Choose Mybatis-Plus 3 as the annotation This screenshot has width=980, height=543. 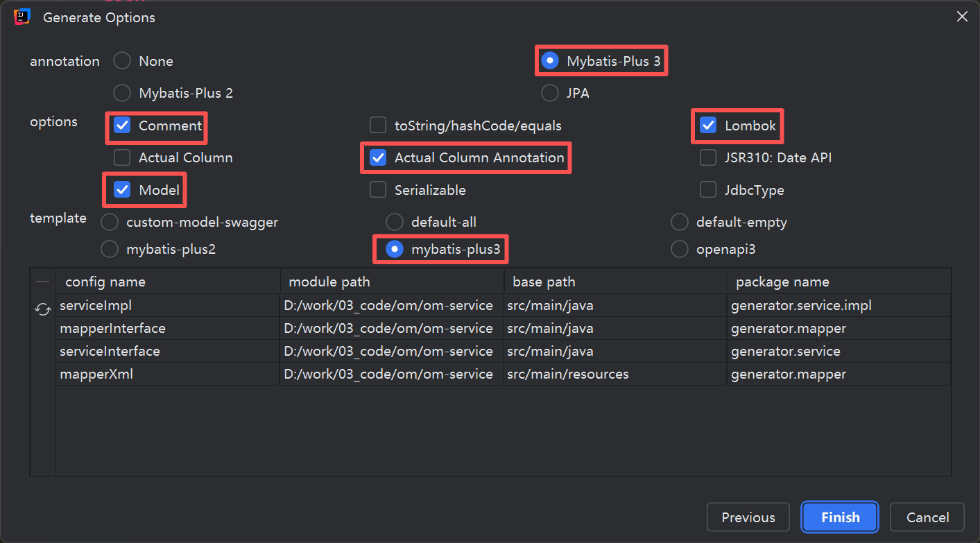pos(550,61)
